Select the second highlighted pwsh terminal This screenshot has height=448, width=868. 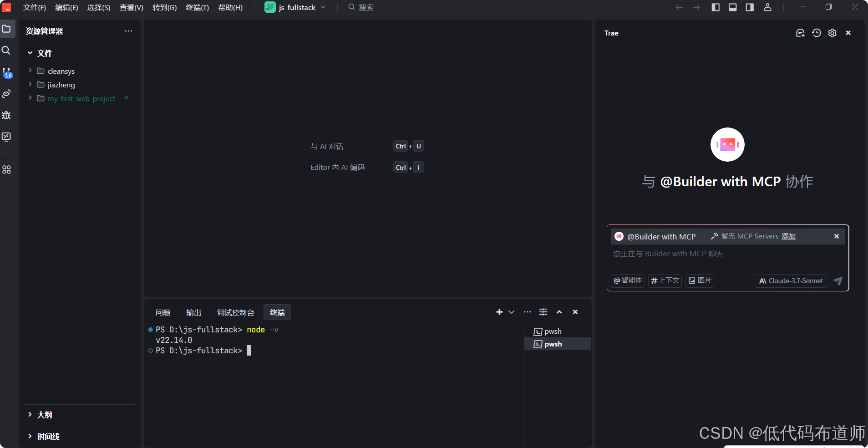(x=558, y=344)
